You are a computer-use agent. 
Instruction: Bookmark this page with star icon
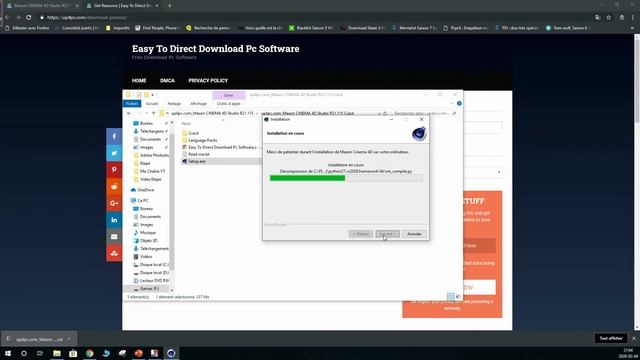pos(609,18)
